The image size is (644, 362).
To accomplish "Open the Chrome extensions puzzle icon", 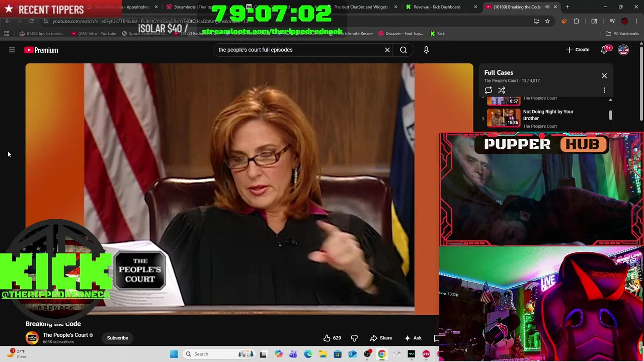I will [577, 21].
